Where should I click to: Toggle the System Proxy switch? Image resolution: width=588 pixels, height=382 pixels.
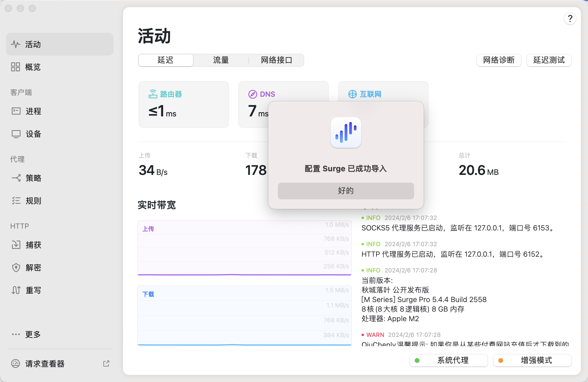coord(448,361)
